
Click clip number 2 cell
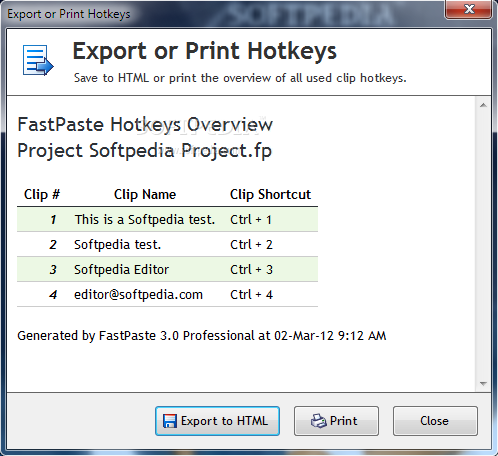(53, 245)
